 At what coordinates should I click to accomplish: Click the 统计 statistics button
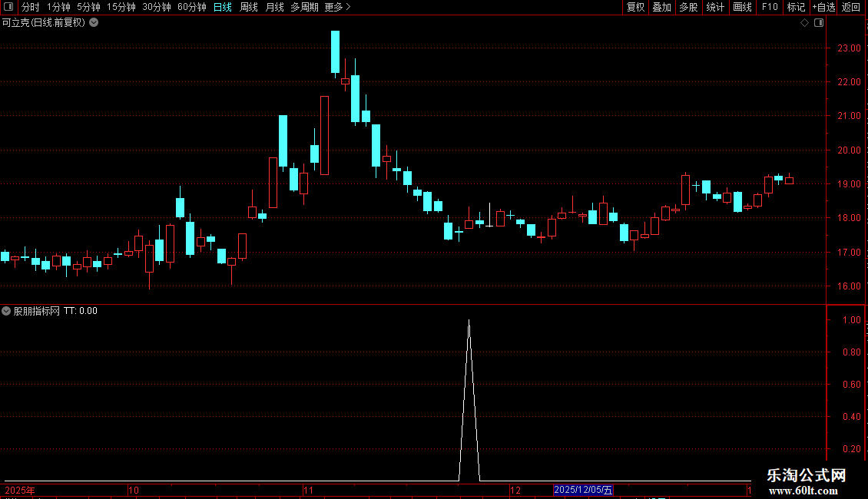(714, 7)
